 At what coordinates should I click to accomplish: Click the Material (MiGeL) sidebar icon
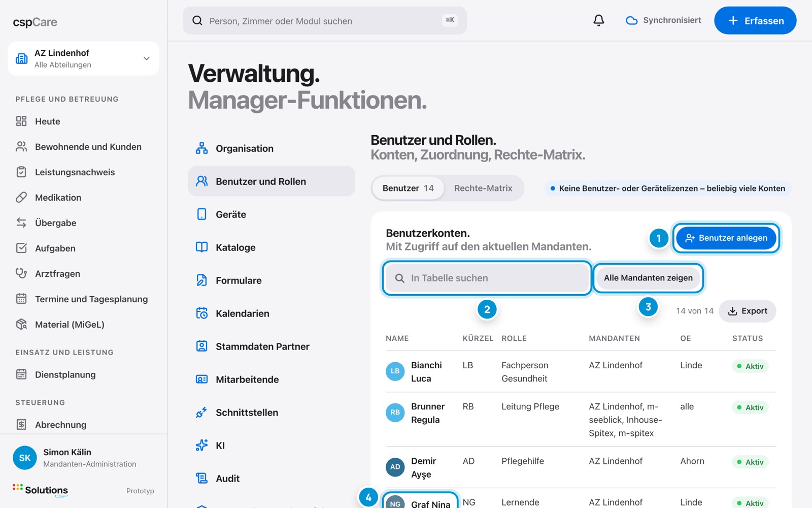click(x=21, y=325)
